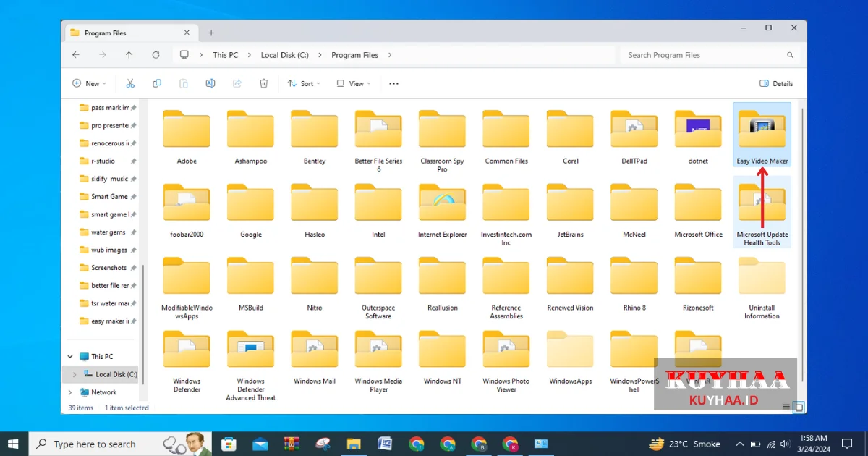The image size is (868, 456).
Task: Open the Sort dropdown menu
Action: [303, 83]
